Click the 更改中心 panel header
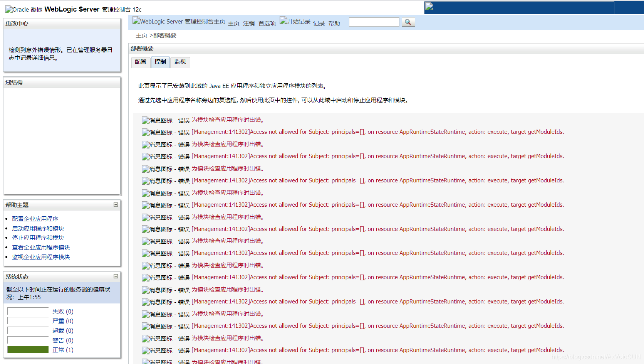Viewport: 644px width, 364px height. [62, 24]
